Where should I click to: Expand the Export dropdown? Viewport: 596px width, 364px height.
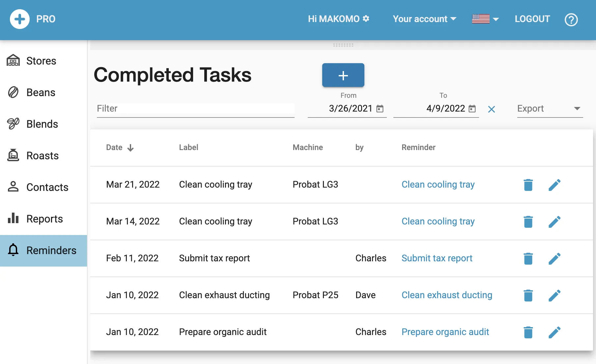[550, 109]
